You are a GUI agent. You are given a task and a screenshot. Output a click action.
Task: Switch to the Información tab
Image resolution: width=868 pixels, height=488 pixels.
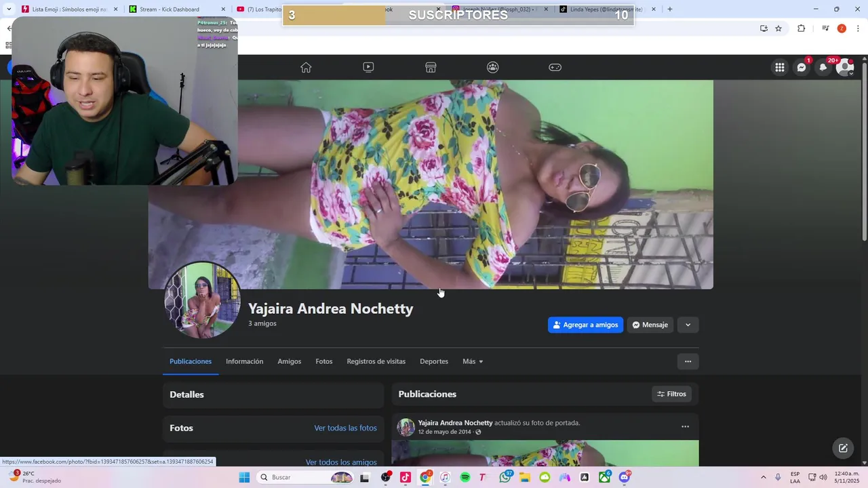coord(245,361)
